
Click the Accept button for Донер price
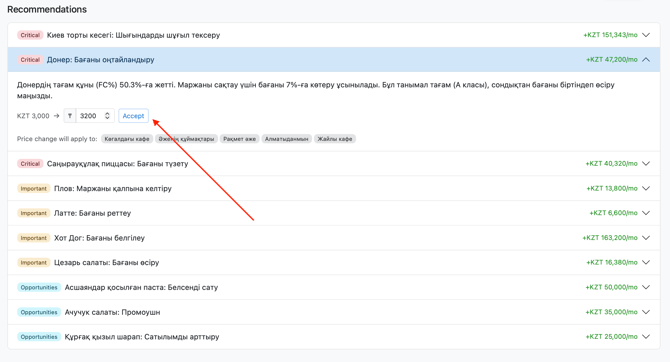(x=133, y=116)
